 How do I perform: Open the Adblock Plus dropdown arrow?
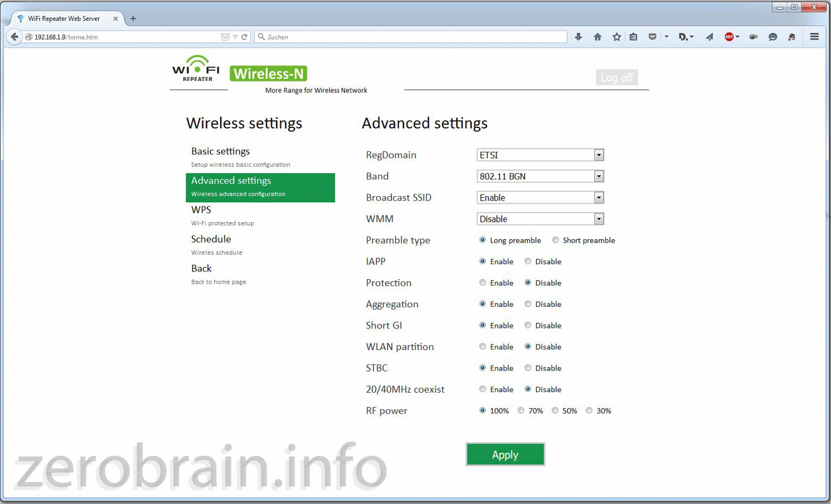[737, 37]
